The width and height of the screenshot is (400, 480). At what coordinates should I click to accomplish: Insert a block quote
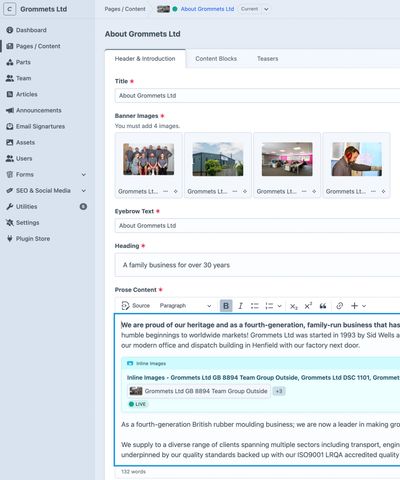coord(323,306)
